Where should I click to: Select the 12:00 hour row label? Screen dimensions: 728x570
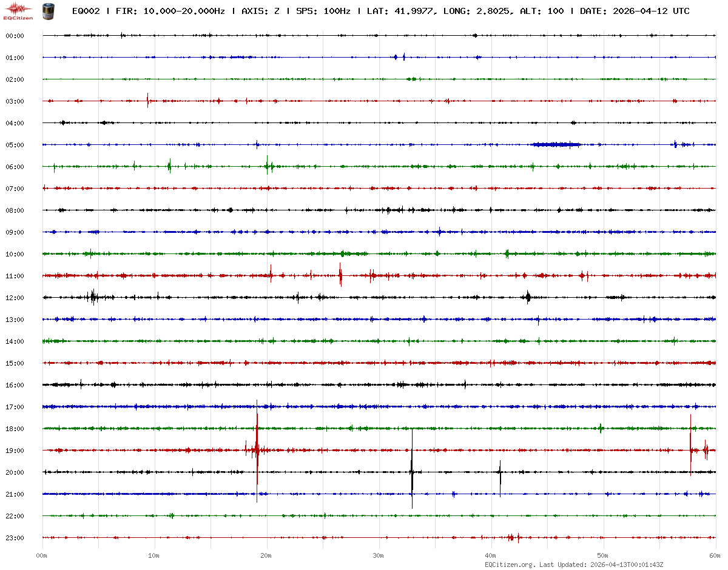point(15,298)
